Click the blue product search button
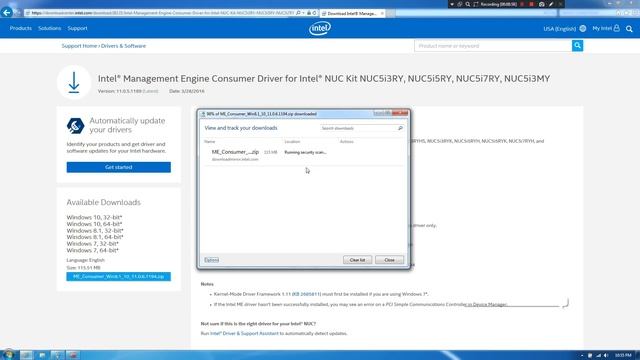Screen dimensions: 640x360 click(x=577, y=46)
